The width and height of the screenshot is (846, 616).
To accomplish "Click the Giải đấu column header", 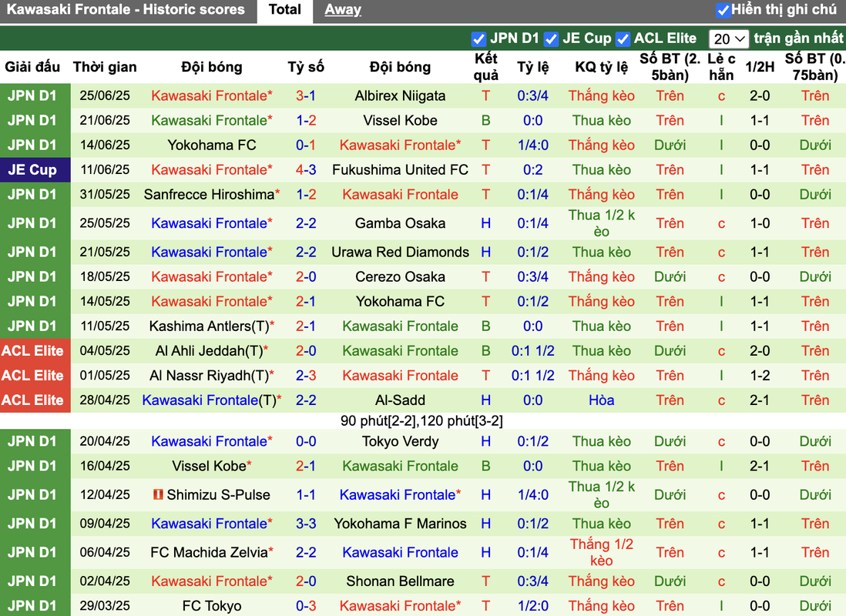I will click(32, 67).
